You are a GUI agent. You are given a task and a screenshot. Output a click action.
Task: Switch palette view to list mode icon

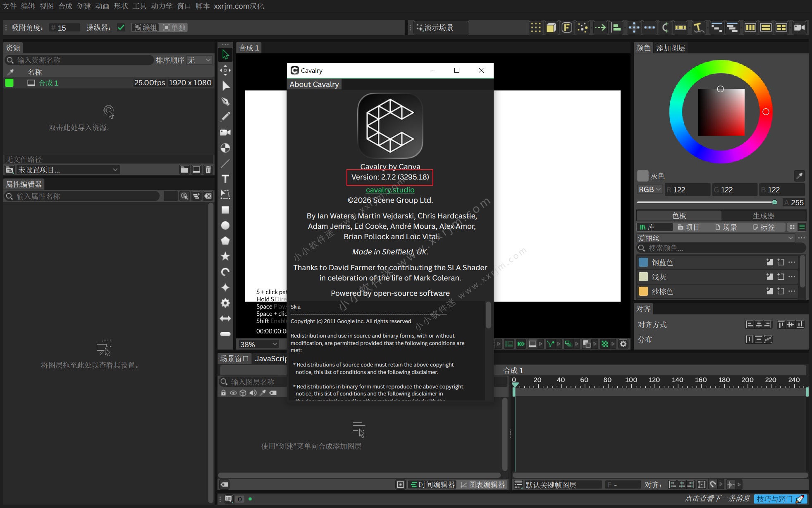[802, 227]
